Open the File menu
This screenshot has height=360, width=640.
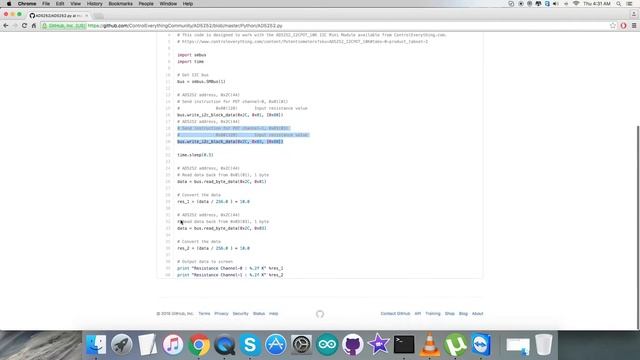point(46,4)
